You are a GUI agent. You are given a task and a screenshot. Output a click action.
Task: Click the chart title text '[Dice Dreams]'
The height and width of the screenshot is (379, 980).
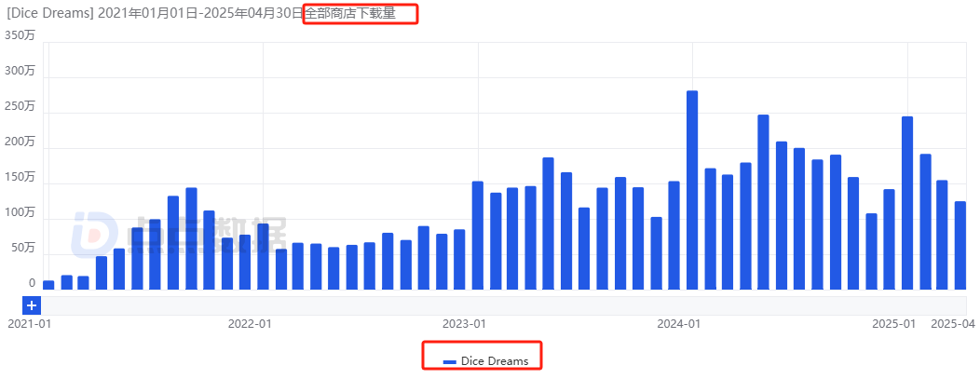click(x=50, y=14)
